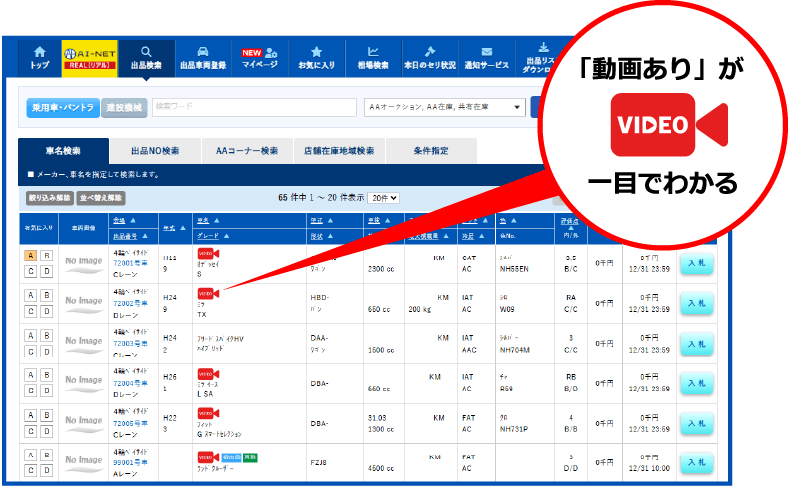Switch to the 出品NO検索 tab
This screenshot has width=788, height=488.
point(155,151)
